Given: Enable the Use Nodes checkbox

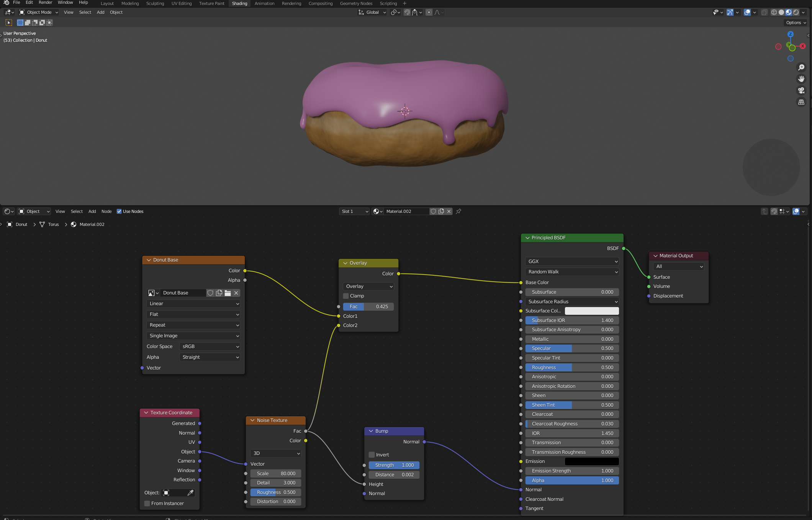Looking at the screenshot, I should click(x=120, y=211).
